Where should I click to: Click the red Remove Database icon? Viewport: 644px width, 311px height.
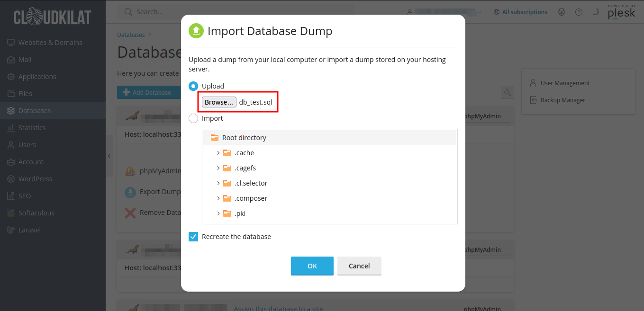point(130,213)
